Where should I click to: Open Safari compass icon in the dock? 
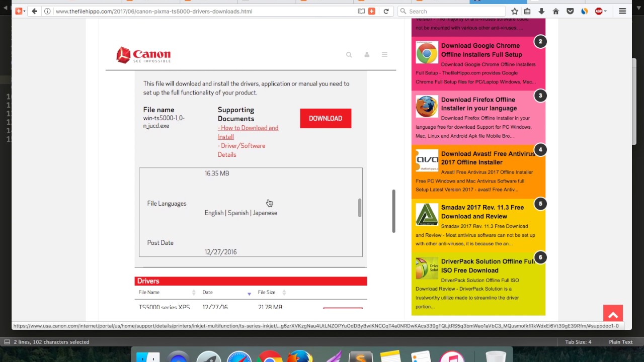pos(239,356)
